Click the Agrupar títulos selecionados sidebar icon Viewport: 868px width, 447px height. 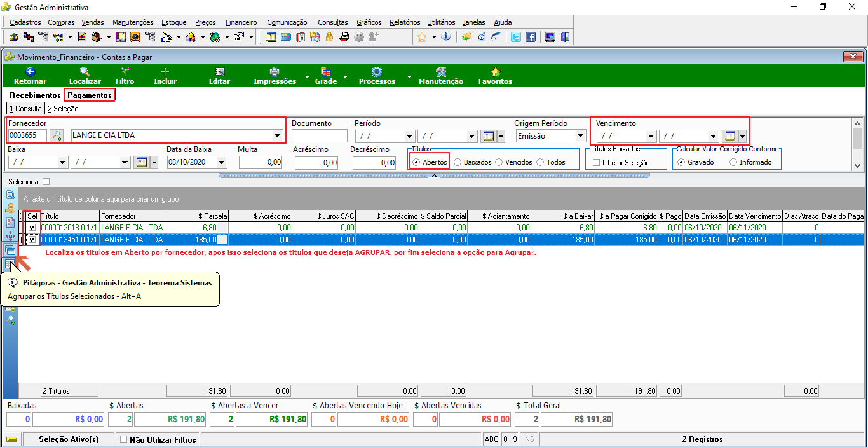click(x=10, y=250)
